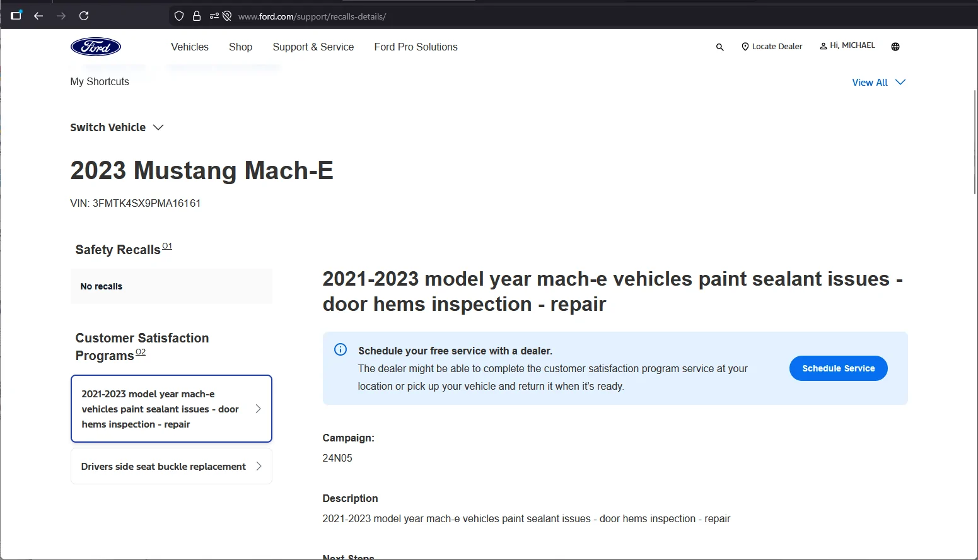
Task: Click Safety Recalls footnote 01
Action: click(167, 246)
